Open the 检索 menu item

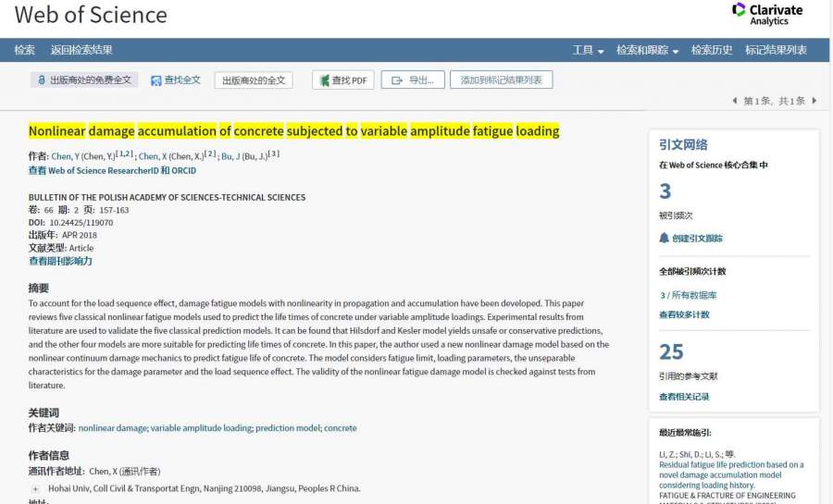click(x=24, y=50)
